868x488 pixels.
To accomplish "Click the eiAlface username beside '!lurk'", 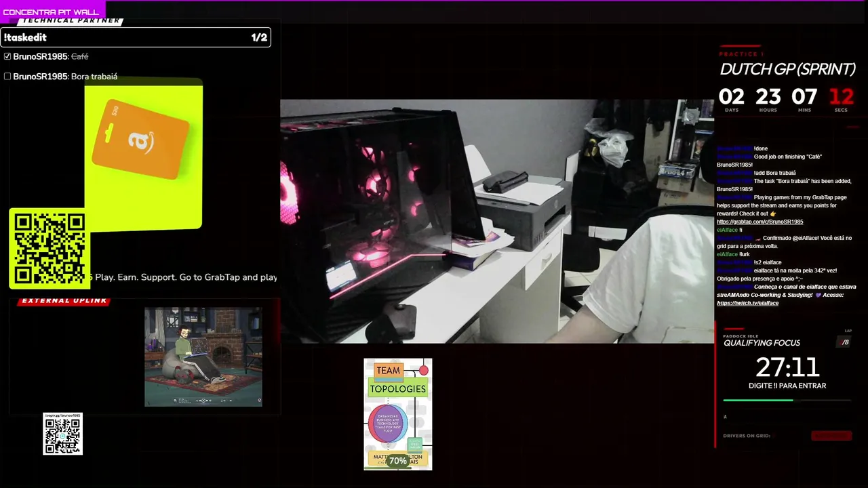I will tap(727, 254).
